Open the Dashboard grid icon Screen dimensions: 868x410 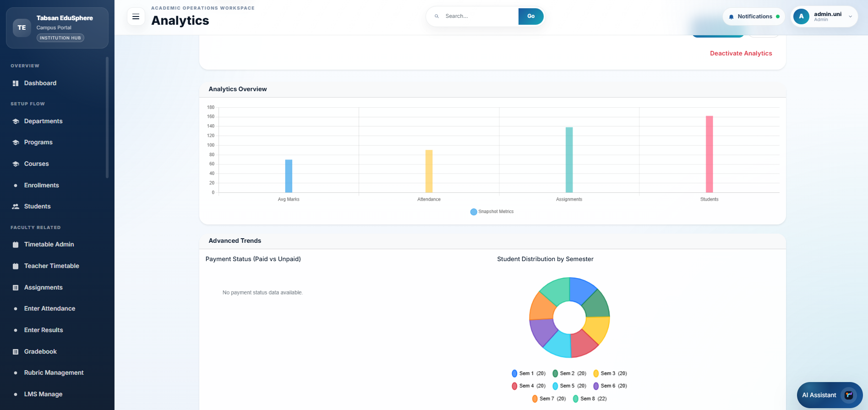pyautogui.click(x=16, y=83)
